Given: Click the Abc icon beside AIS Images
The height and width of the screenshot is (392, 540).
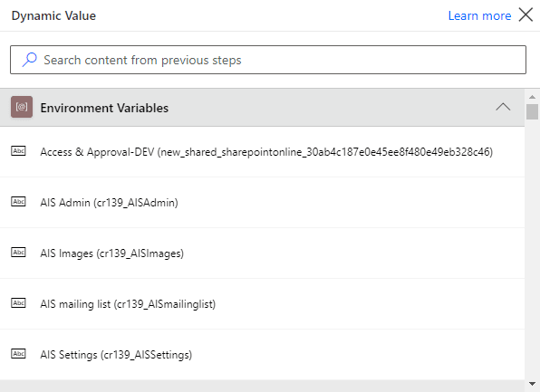Looking at the screenshot, I should 18,253.
